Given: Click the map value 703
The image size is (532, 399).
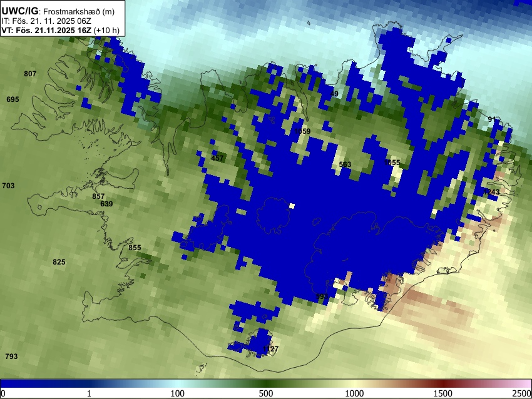Looking at the screenshot, I should coord(8,186).
